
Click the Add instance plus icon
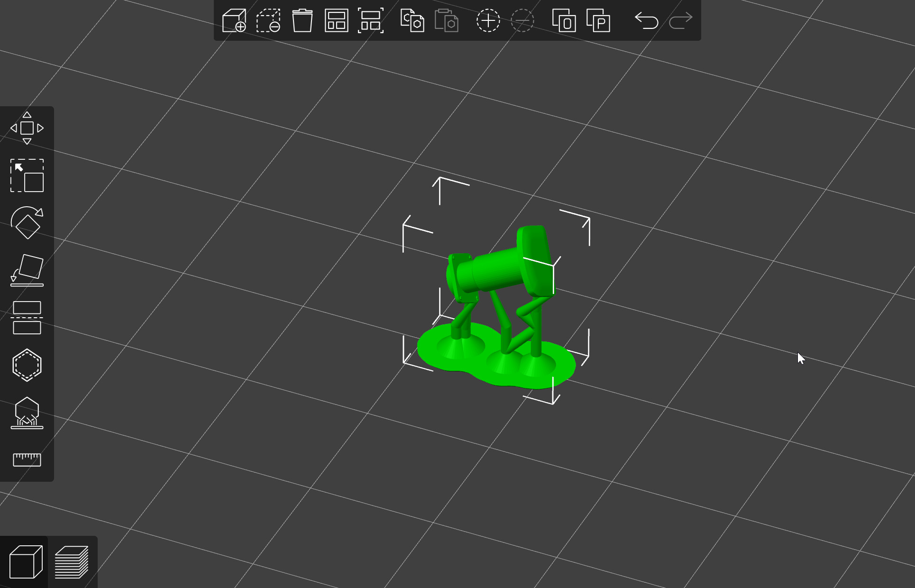pos(488,21)
